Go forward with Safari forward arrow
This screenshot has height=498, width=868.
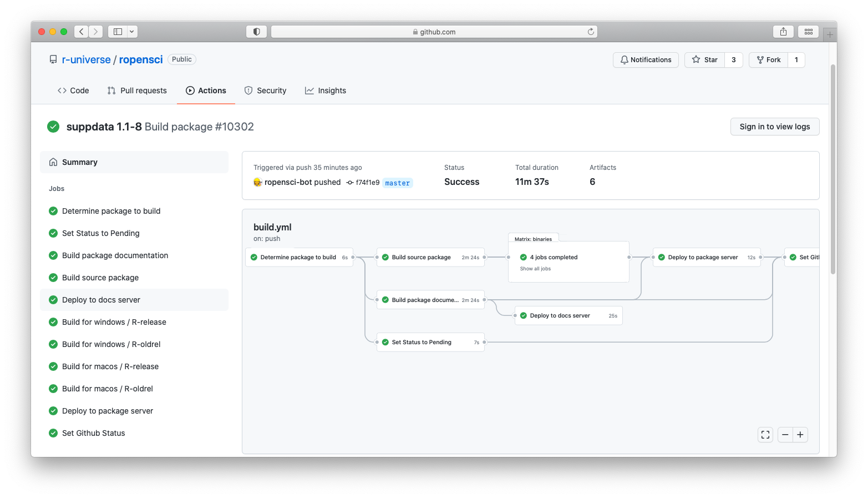point(96,32)
